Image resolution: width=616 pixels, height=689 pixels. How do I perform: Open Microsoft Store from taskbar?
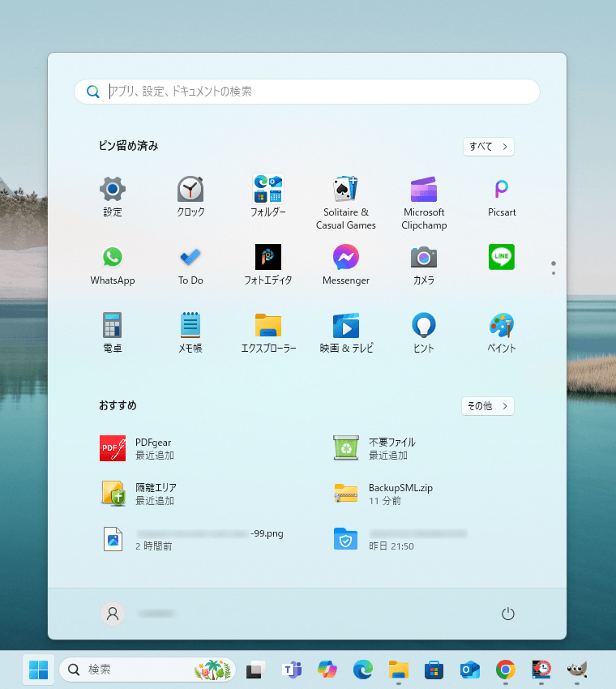click(434, 670)
